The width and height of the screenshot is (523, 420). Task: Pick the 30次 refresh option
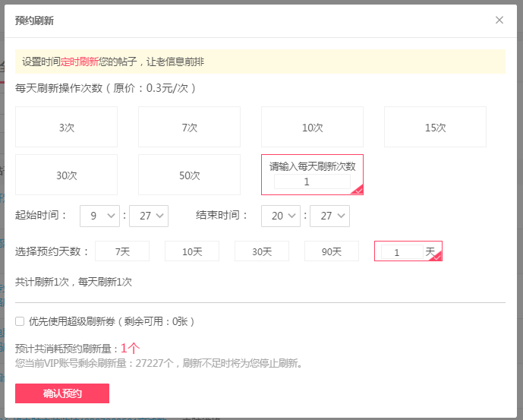tap(66, 175)
